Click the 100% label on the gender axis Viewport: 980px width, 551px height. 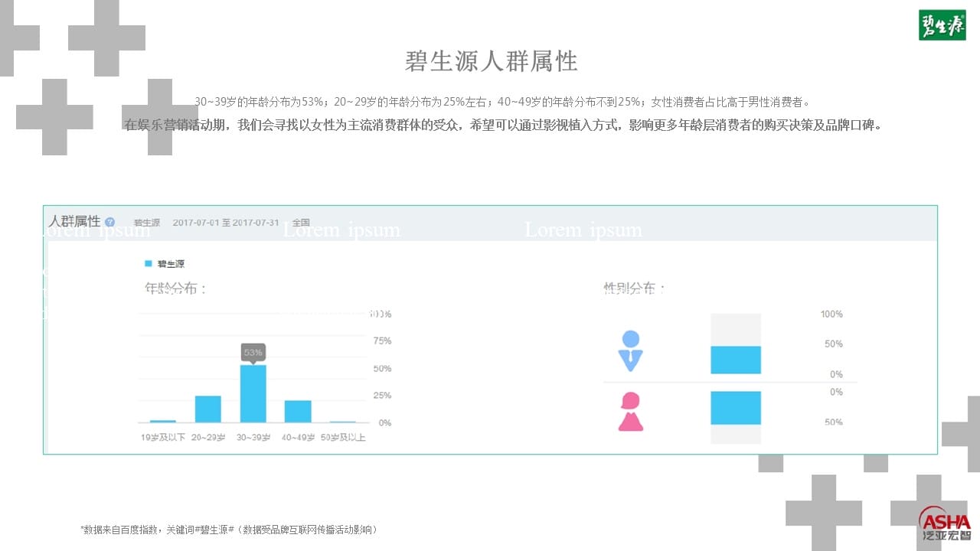click(831, 315)
